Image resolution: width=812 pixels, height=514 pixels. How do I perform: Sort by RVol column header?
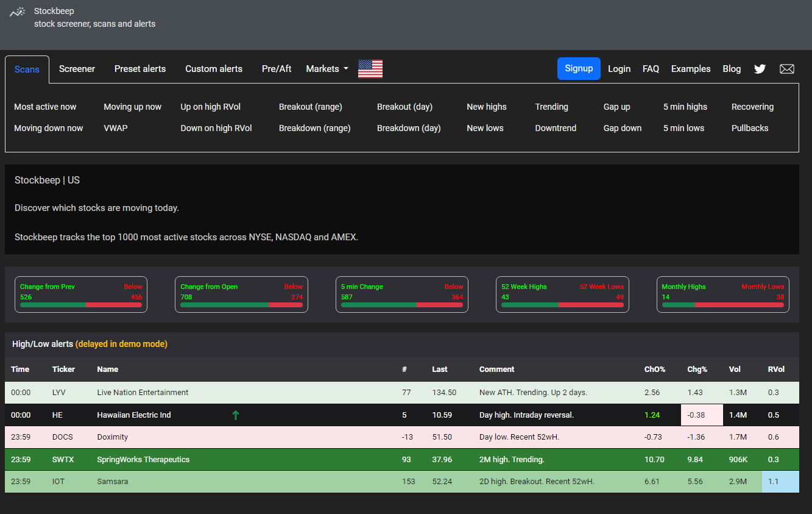(x=776, y=369)
